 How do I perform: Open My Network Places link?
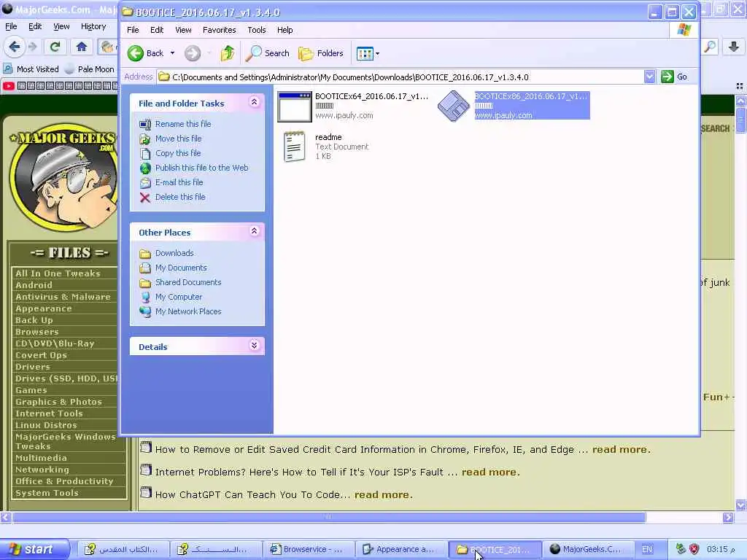coord(188,311)
